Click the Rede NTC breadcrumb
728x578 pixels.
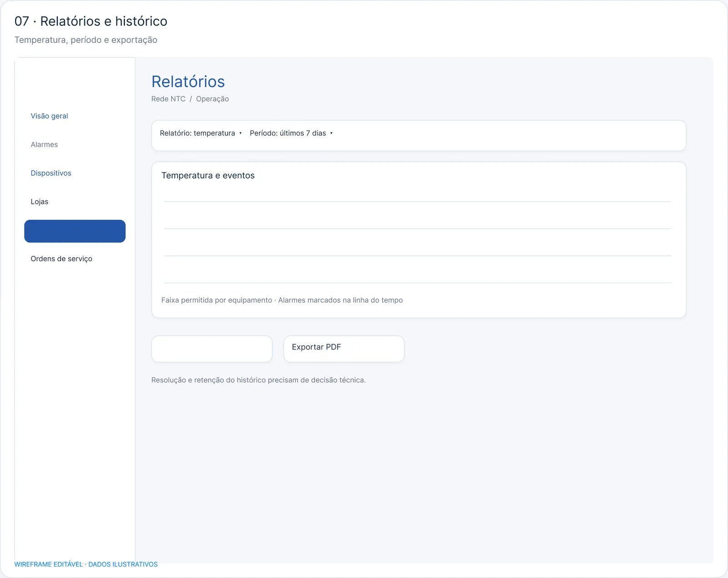(x=168, y=99)
